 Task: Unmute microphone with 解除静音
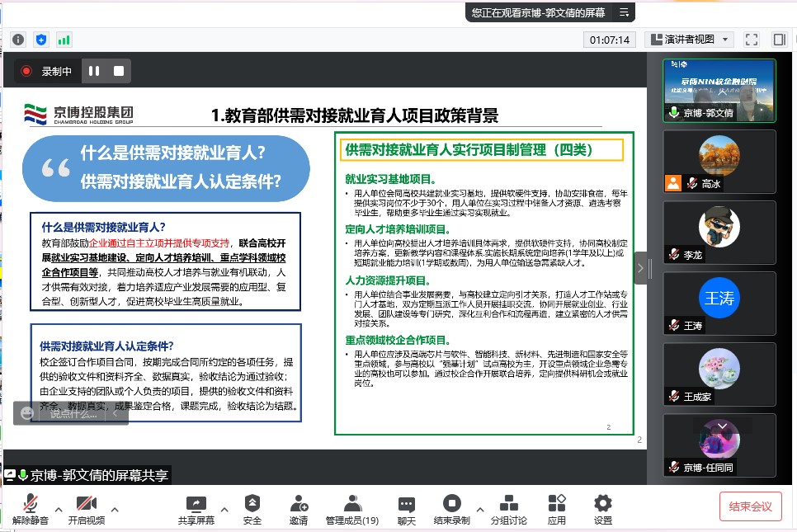point(30,509)
